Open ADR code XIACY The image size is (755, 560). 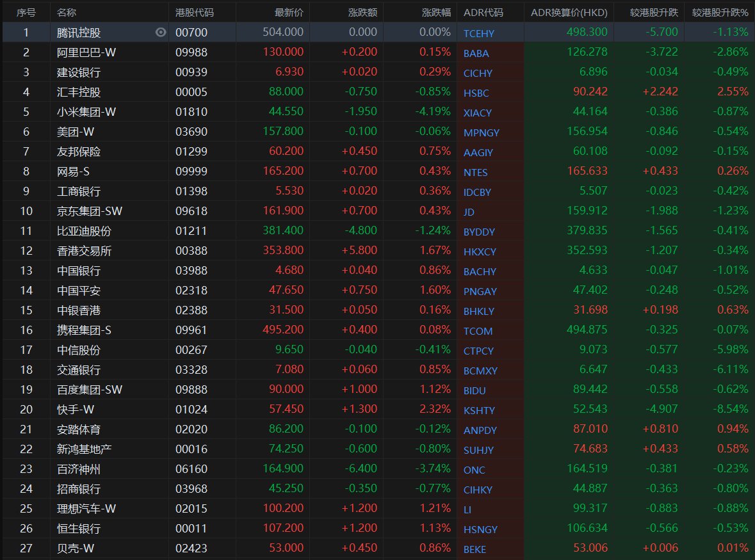pos(477,113)
